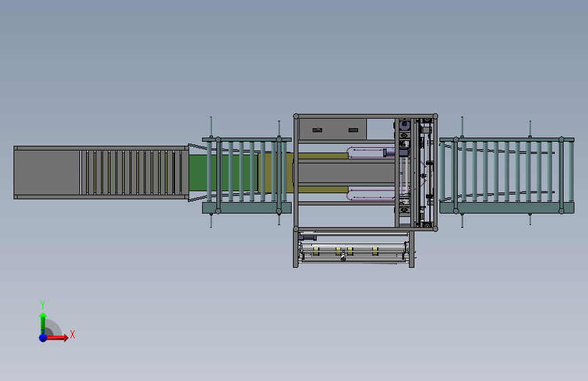588x381 pixels.
Task: Select the green conveyor belt in the model
Action: click(x=224, y=173)
